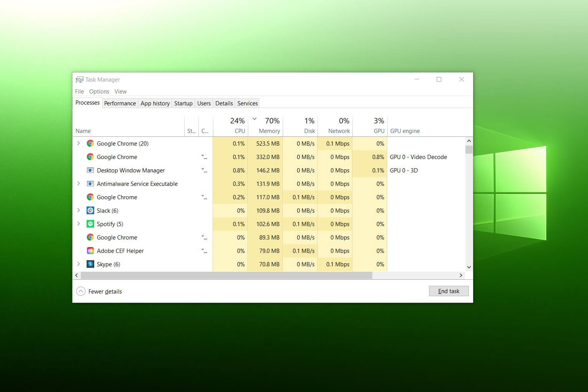The width and height of the screenshot is (588, 392).
Task: Open the File menu
Action: [x=79, y=91]
